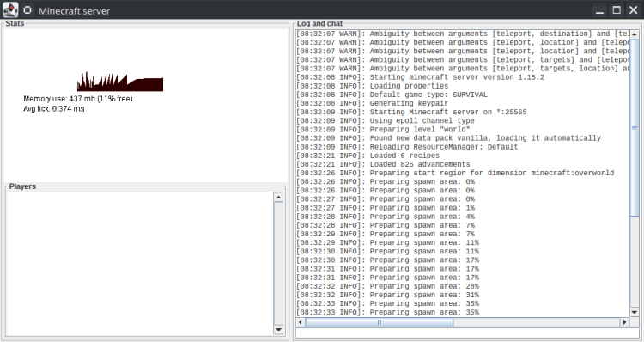Minimize the Minecraft server window
This screenshot has width=644, height=342.
click(599, 10)
